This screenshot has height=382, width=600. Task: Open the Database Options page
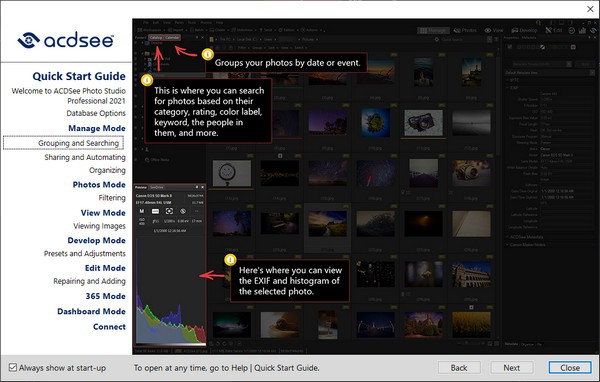coord(96,113)
